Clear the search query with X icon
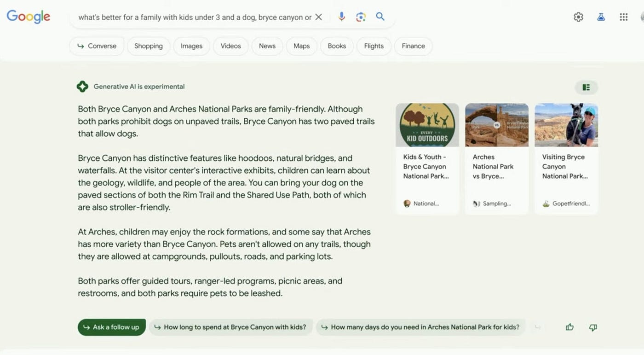Screen dimensions: 644x355 (318, 17)
